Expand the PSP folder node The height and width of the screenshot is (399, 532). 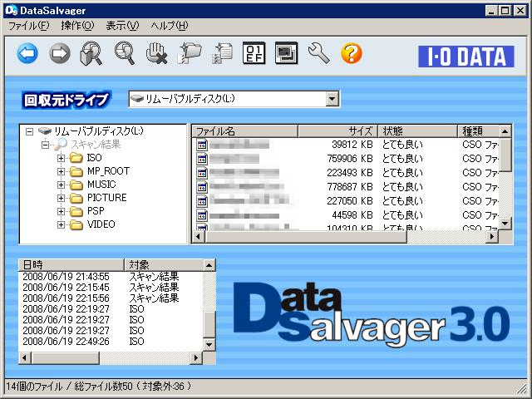(61, 211)
